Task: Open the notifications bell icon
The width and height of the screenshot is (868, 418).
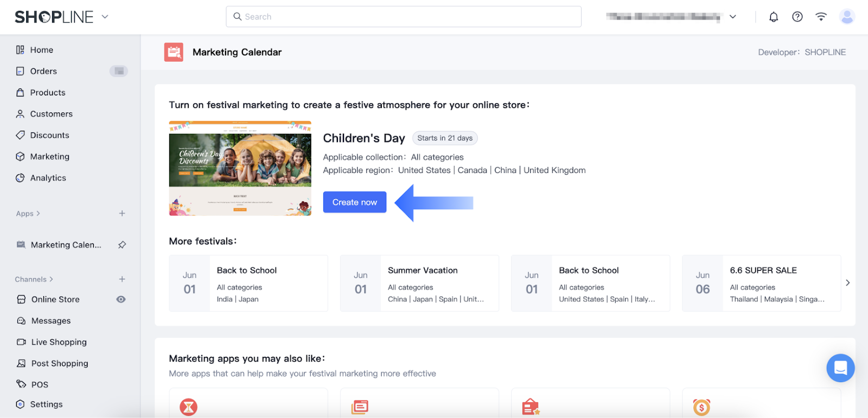Action: [x=774, y=17]
